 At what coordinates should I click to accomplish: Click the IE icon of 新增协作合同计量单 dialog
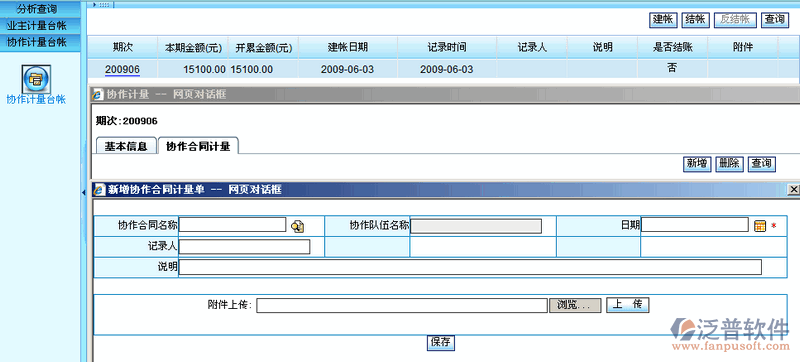coord(99,190)
